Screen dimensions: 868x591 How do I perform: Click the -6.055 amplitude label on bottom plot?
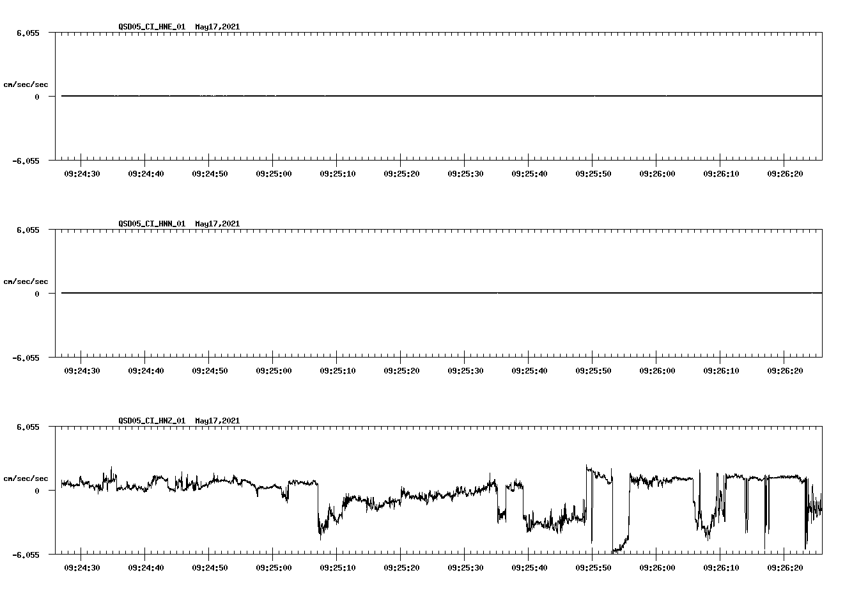24,555
